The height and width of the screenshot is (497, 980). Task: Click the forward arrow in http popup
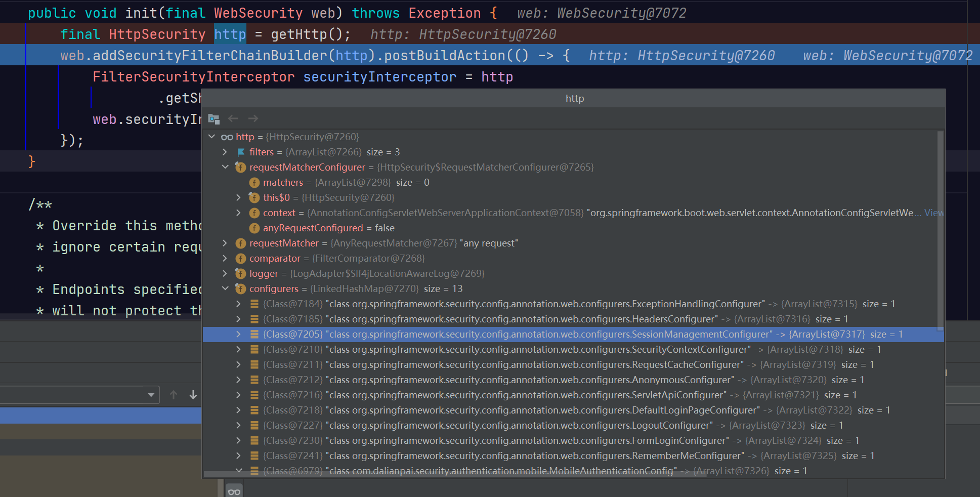[x=253, y=118]
